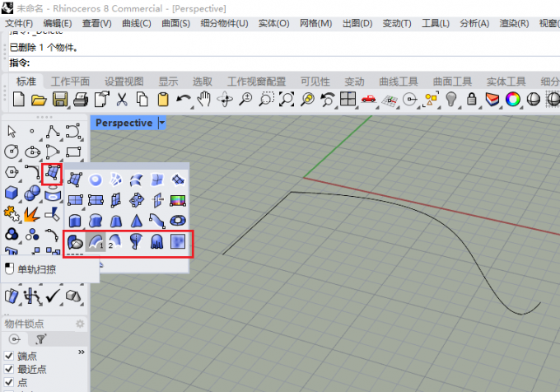Open the 编辑(E) menu

(58, 24)
